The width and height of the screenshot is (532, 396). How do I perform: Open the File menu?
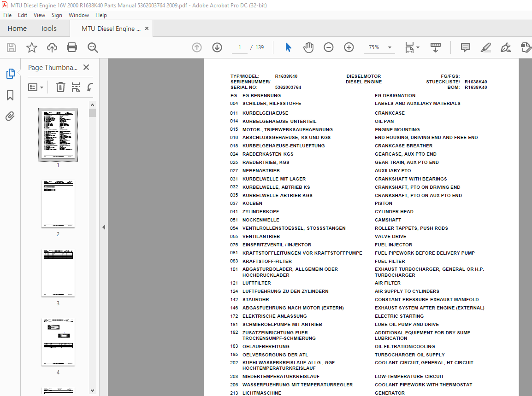click(x=7, y=15)
